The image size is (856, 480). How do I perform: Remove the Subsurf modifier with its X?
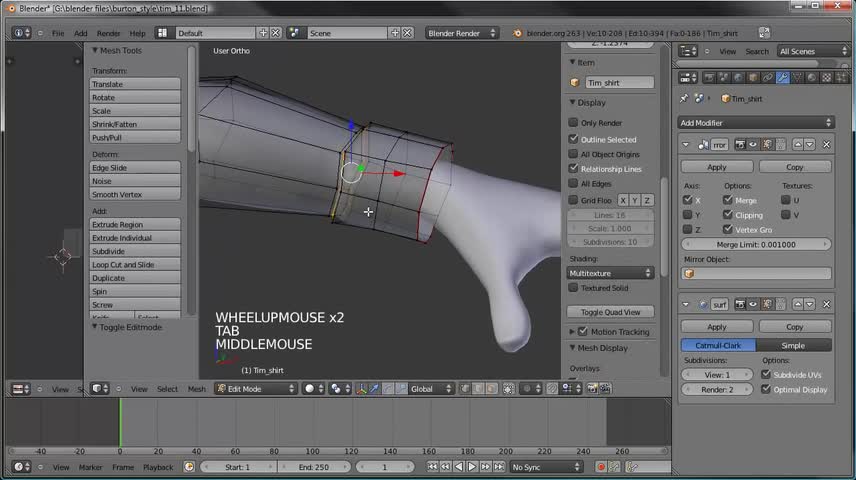827,305
